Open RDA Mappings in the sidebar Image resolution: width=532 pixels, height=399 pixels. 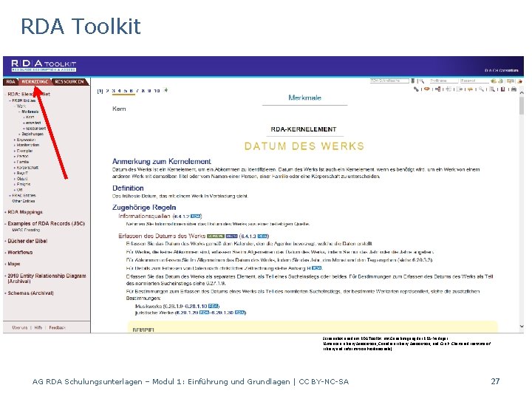coord(25,212)
